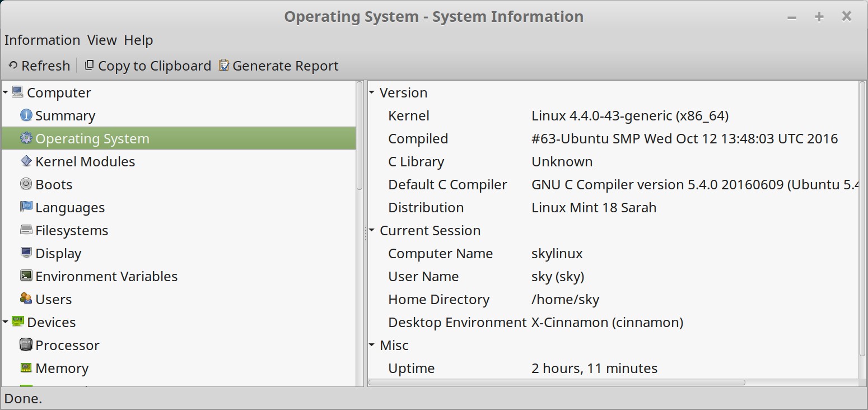Screen dimensions: 868x410
Task: Open the Information menu
Action: coord(42,40)
